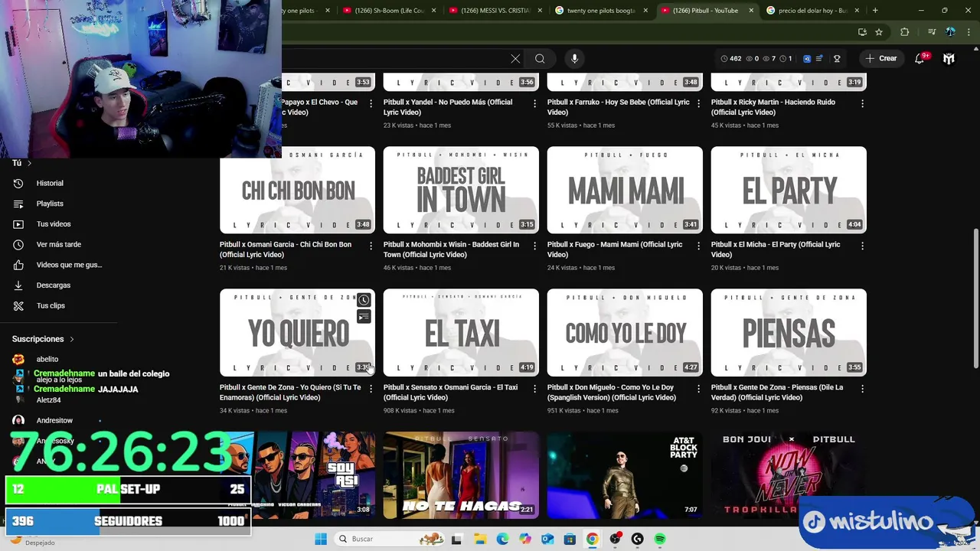Open Tus clips in the sidebar
The width and height of the screenshot is (980, 551).
tap(51, 305)
